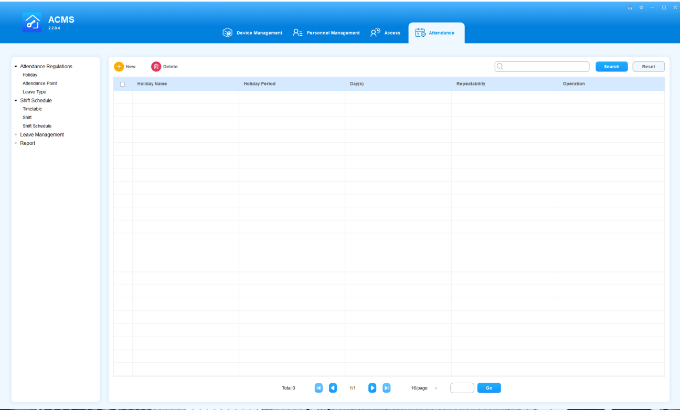Open settings gear in title bar
680x410 pixels.
click(641, 7)
